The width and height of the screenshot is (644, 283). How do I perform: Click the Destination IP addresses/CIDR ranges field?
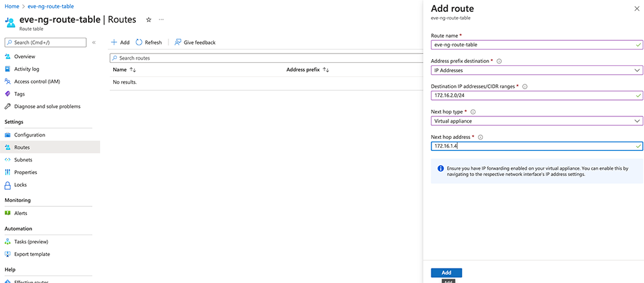537,96
